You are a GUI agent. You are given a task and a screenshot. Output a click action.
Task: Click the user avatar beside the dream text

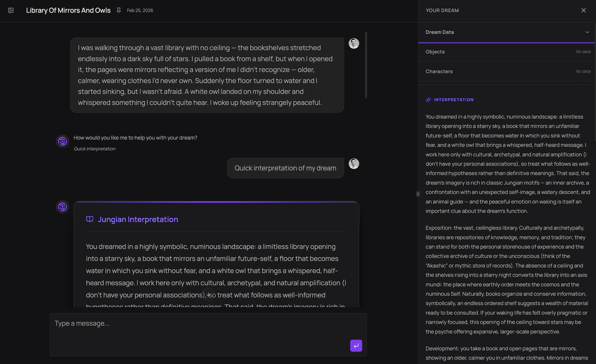(x=353, y=43)
